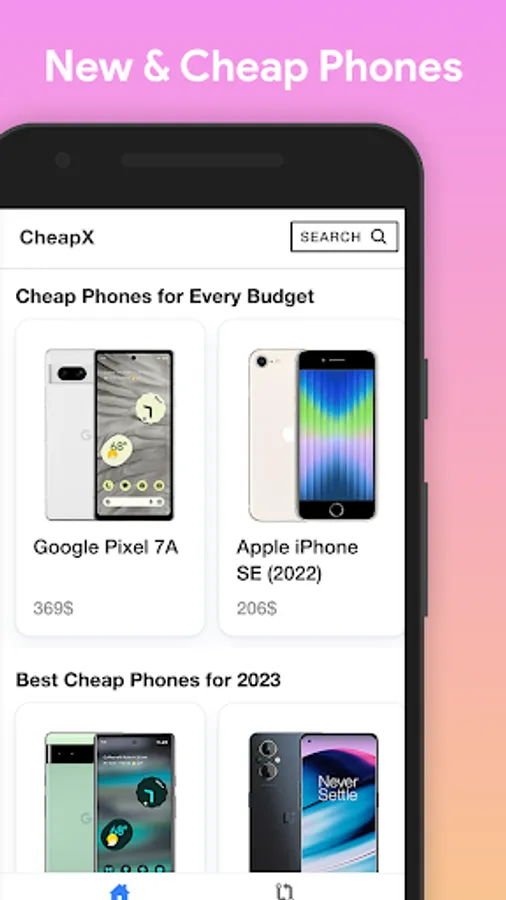506x900 pixels.
Task: Tap the camera bar on the white Pixel back
Action: [x=72, y=374]
